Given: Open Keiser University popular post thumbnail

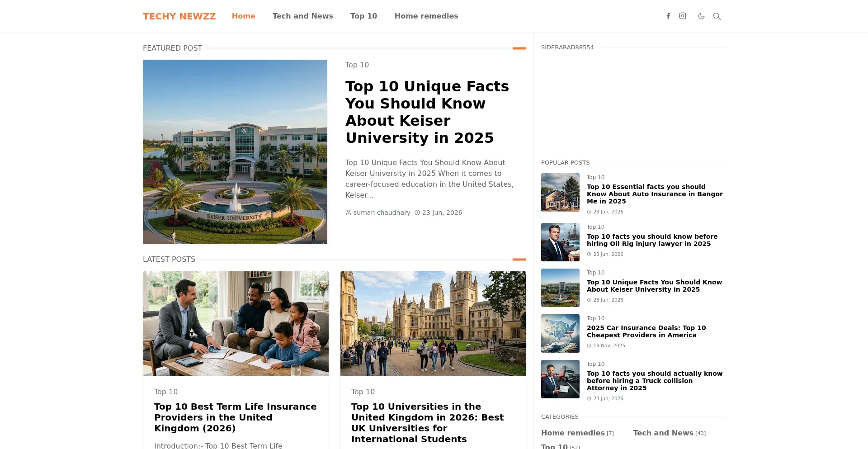Looking at the screenshot, I should [x=560, y=288].
